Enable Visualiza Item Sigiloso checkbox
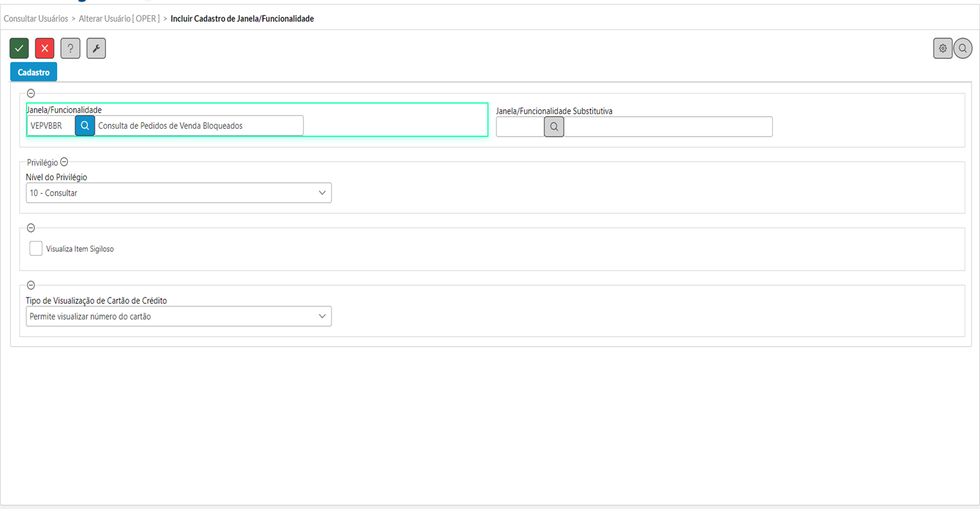 pos(36,248)
